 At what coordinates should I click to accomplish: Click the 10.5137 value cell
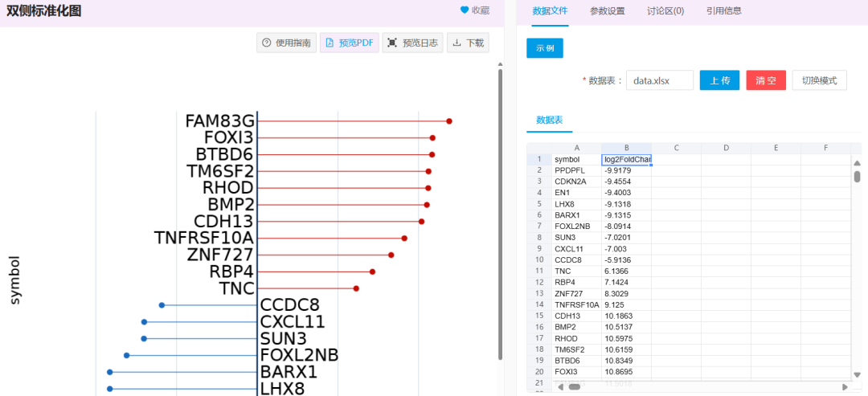(x=626, y=327)
